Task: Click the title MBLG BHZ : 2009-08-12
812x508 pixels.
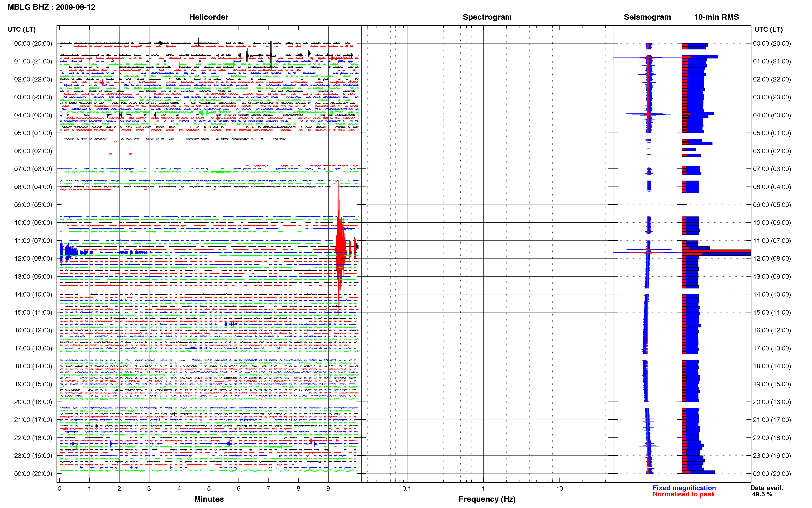Action: tap(51, 7)
